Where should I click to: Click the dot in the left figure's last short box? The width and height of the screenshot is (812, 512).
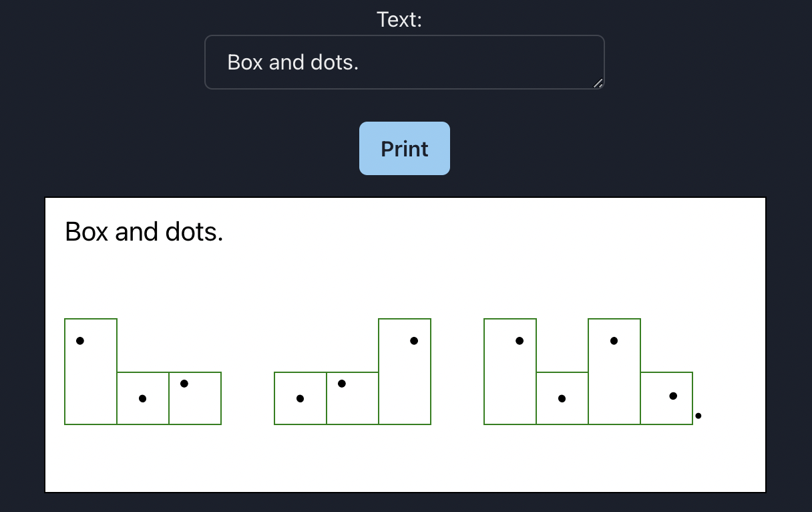pos(185,383)
